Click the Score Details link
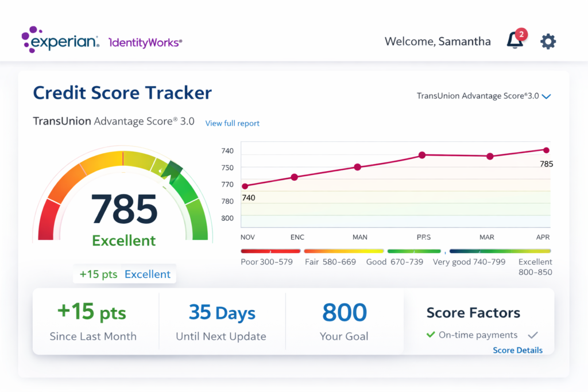The image size is (588, 392). (517, 350)
